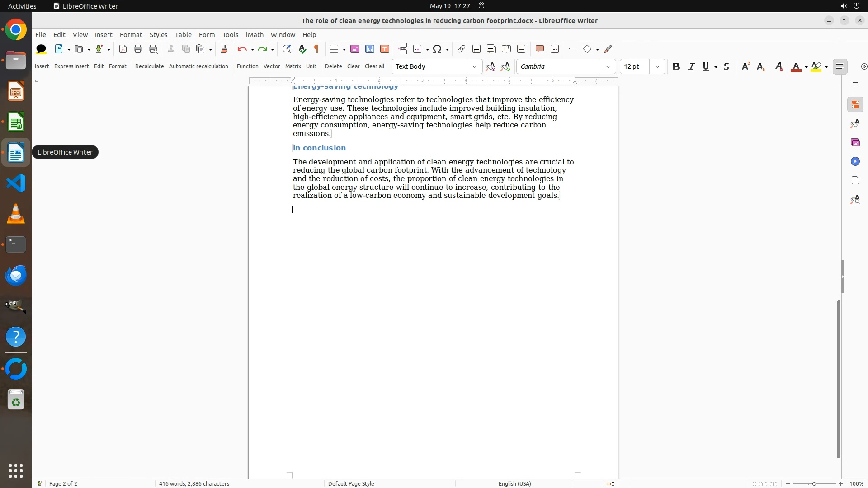Open the Styles menu

click(x=158, y=34)
